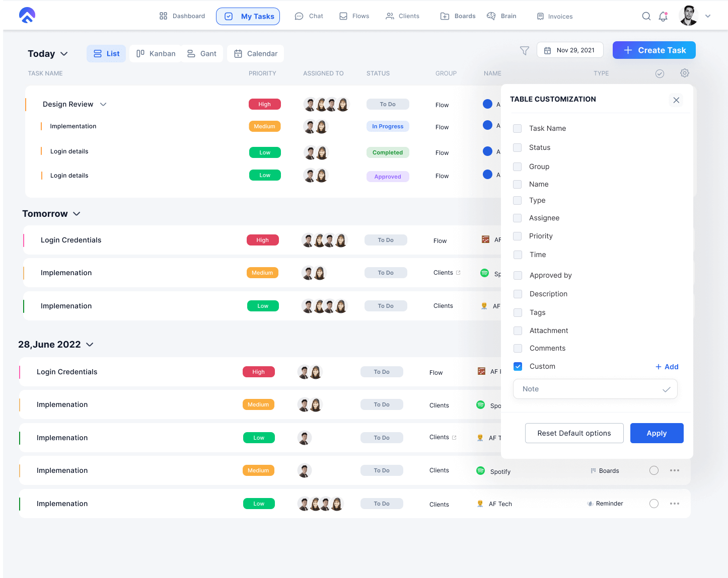Enable the Time column checkbox
The height and width of the screenshot is (578, 728).
pyautogui.click(x=518, y=255)
